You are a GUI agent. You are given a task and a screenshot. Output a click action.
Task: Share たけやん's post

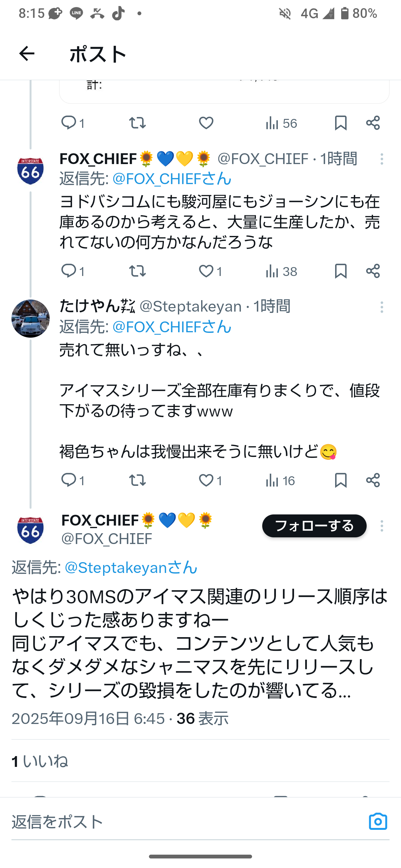373,480
